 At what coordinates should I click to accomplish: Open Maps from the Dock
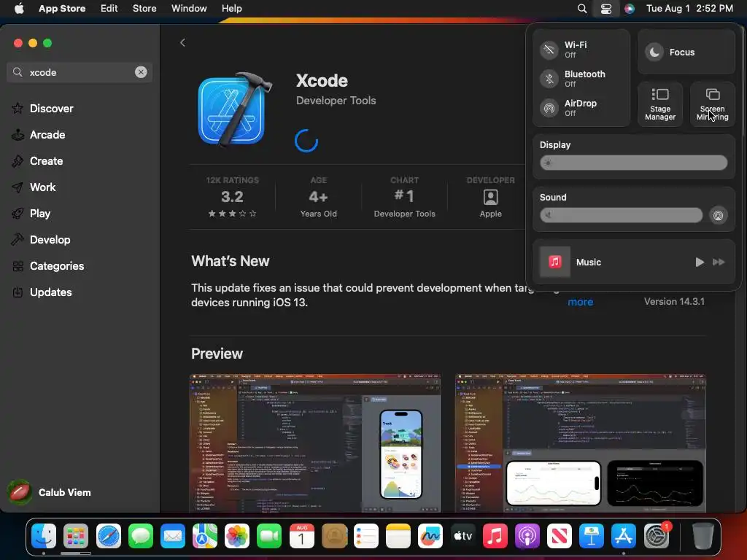[x=205, y=536]
